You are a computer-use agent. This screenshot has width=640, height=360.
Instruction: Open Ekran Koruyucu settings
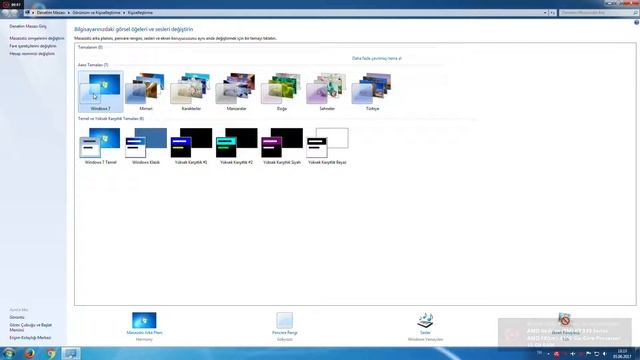565,326
